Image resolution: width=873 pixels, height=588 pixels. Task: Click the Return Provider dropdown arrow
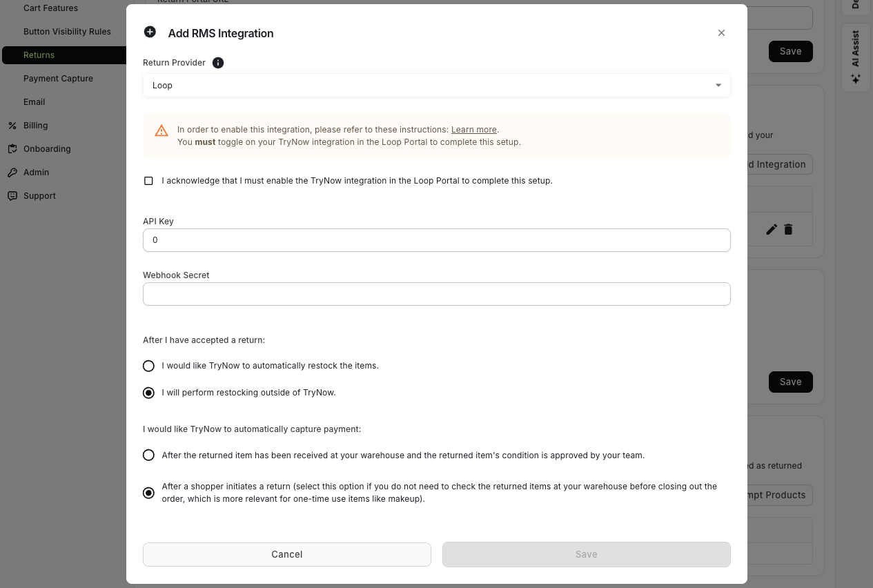(x=718, y=86)
